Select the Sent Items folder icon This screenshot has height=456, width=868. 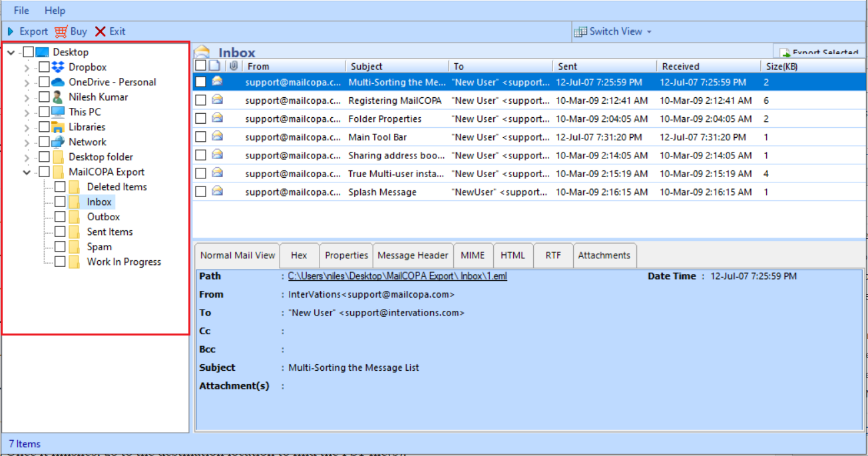pos(75,232)
